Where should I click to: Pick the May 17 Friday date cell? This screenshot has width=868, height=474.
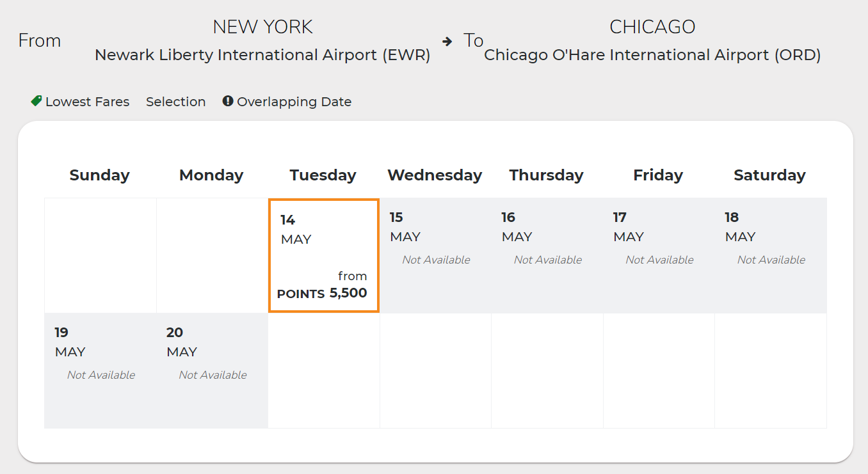pyautogui.click(x=659, y=255)
